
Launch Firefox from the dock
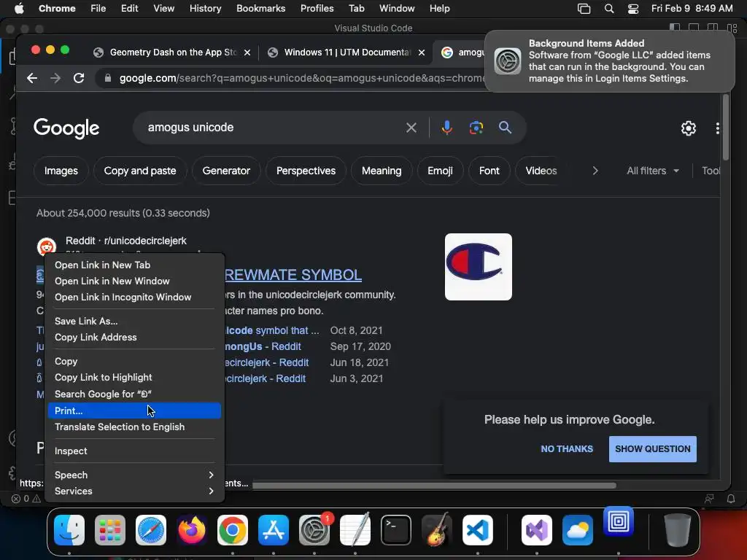(x=192, y=530)
